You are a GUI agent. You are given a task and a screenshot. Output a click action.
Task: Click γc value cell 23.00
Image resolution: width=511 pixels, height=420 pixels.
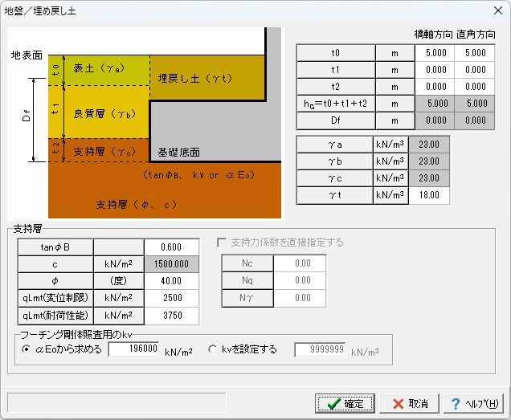pyautogui.click(x=429, y=178)
